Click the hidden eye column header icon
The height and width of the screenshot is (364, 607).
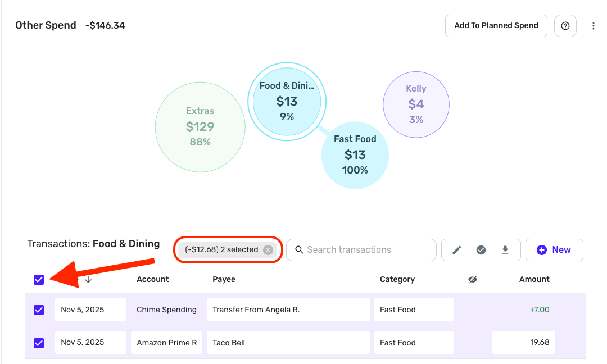coord(473,279)
